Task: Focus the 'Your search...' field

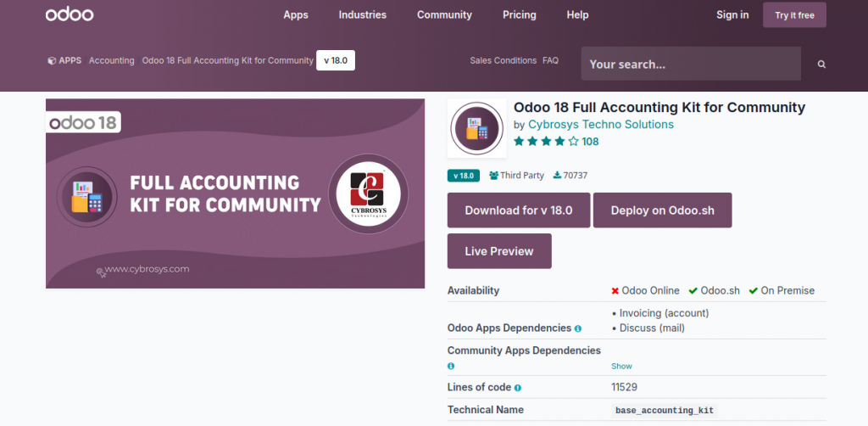Action: coord(690,64)
